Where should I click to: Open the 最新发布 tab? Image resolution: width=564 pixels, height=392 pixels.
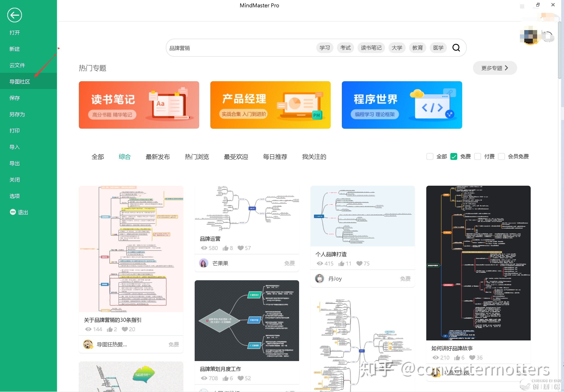coord(158,157)
